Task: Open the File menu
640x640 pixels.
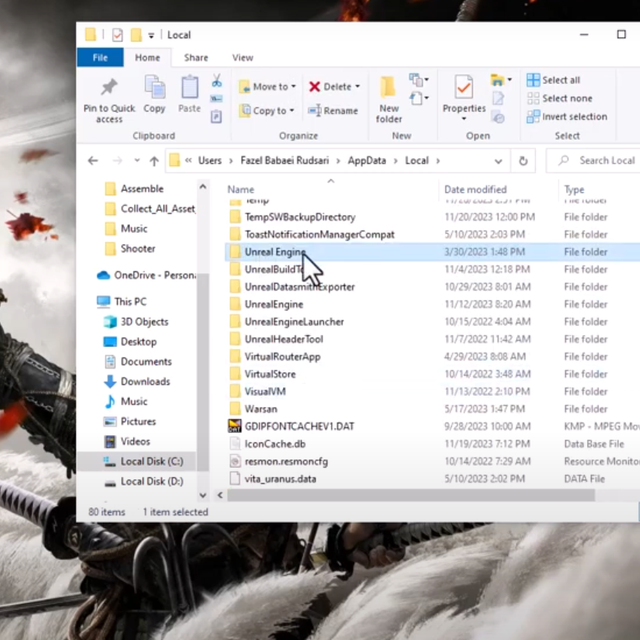Action: pos(100,58)
